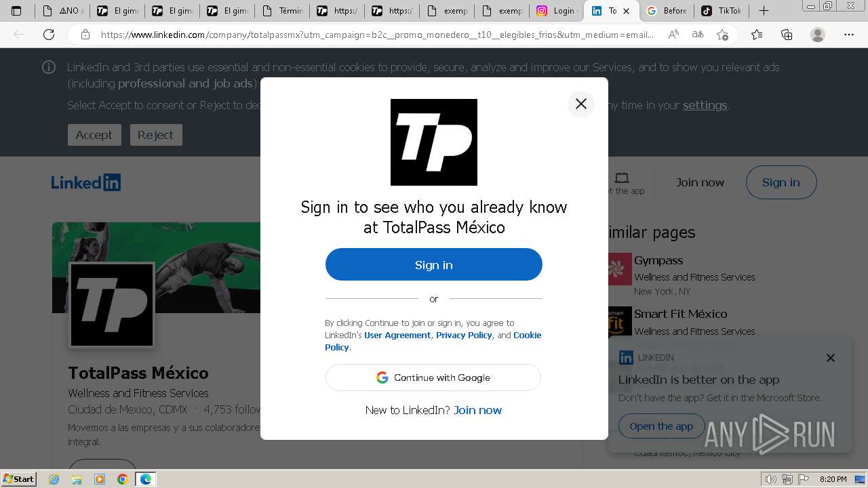Switch to the TikTok tab

pyautogui.click(x=722, y=11)
